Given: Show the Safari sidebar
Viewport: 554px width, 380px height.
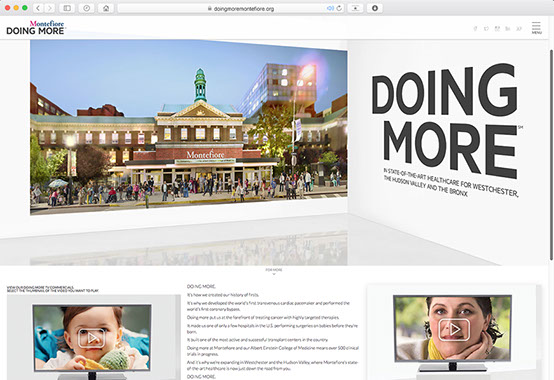Looking at the screenshot, I should [x=67, y=8].
